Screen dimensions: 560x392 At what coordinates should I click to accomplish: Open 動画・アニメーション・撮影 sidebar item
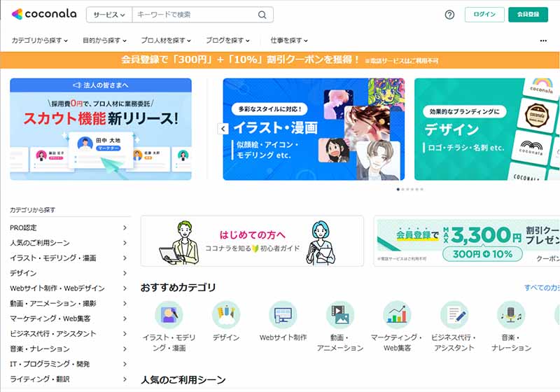coord(69,304)
